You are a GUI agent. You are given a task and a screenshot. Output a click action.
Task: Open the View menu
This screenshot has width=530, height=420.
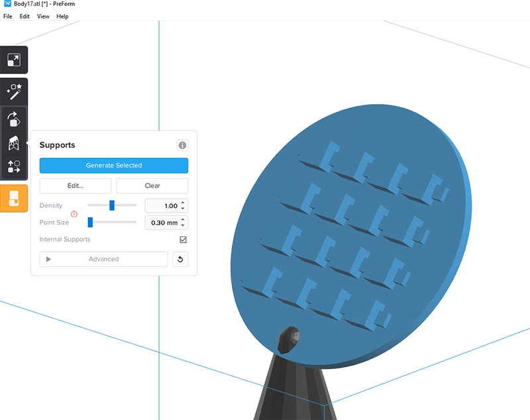(x=43, y=16)
